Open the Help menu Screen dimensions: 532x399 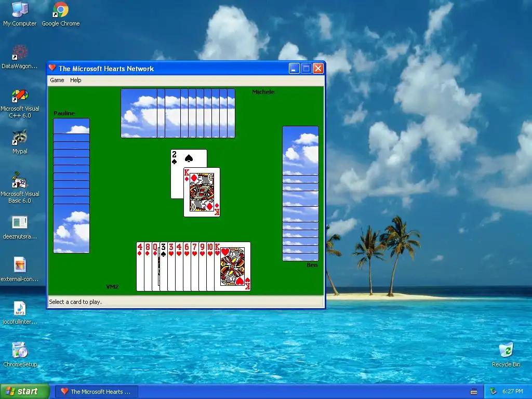tap(76, 80)
